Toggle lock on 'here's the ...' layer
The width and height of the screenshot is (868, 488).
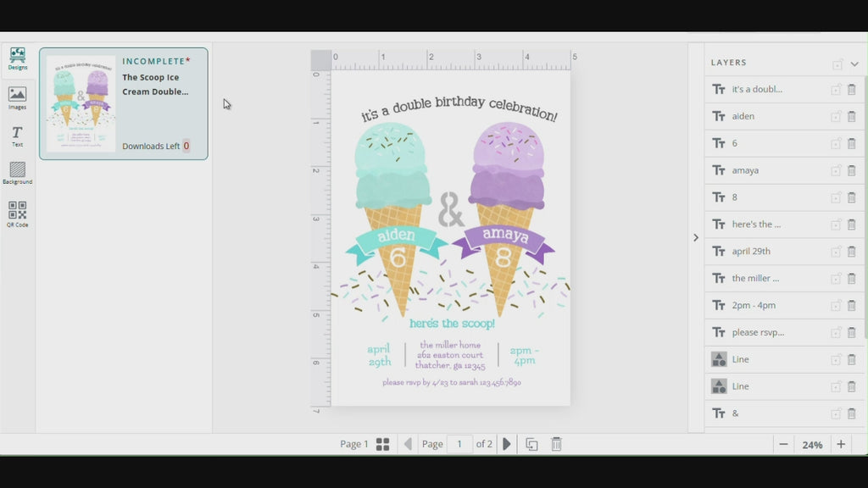coord(836,225)
